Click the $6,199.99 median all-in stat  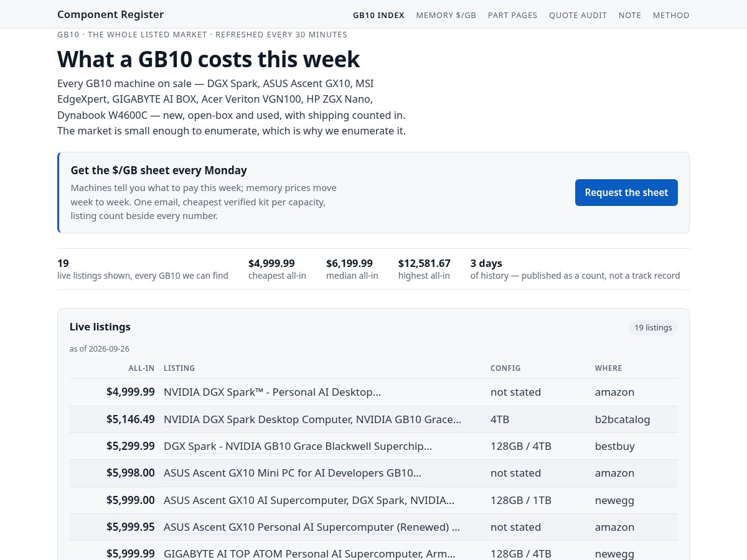352,269
